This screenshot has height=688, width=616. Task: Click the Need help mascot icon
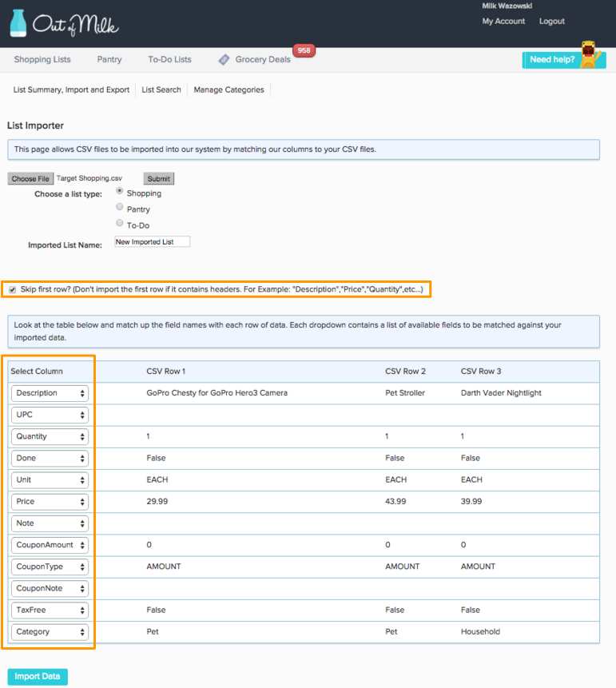click(x=589, y=54)
